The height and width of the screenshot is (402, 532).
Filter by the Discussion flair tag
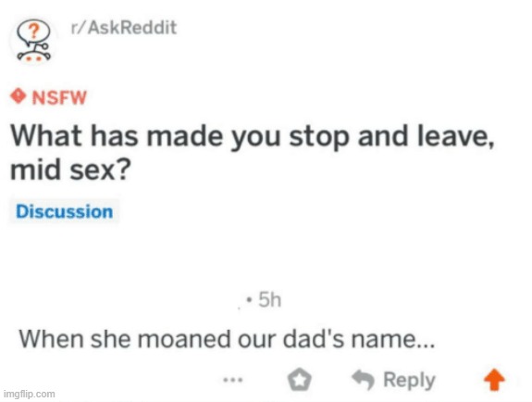pos(65,212)
